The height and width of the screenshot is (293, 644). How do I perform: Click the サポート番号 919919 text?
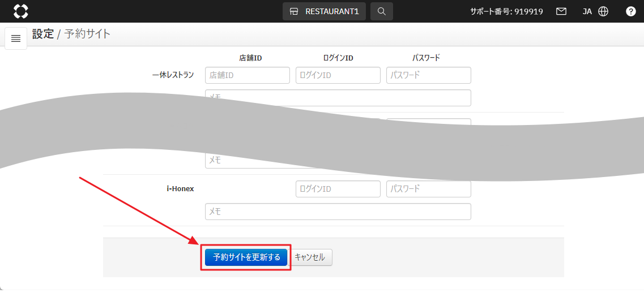506,11
